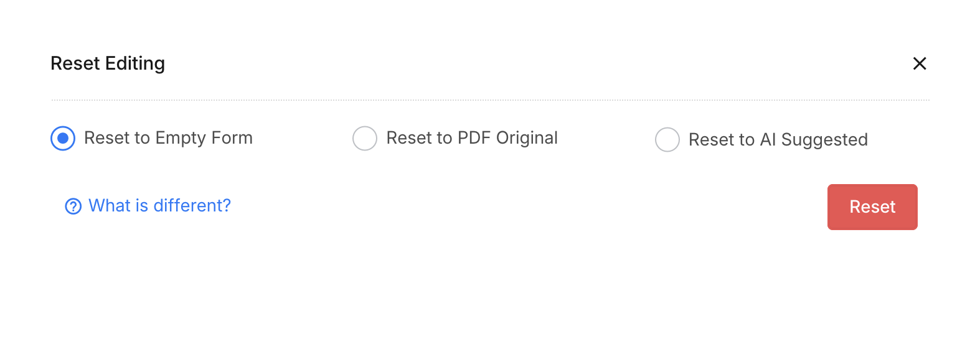The height and width of the screenshot is (352, 980).
Task: Click the Reset Editing dialog title
Action: coord(108,63)
